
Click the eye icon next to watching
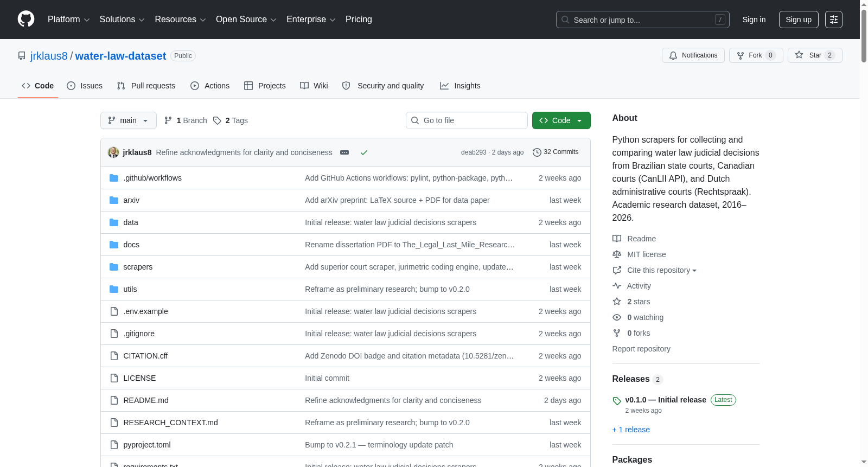tap(617, 317)
